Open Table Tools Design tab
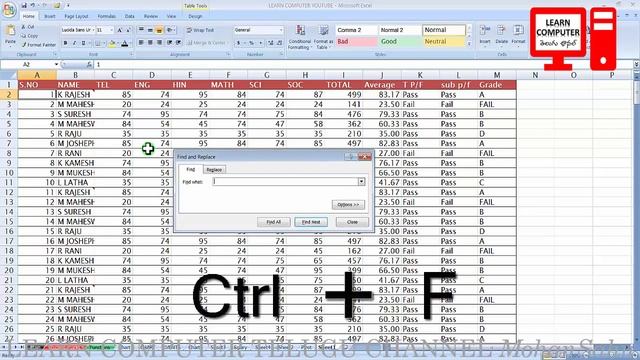The image size is (640, 360). tap(195, 16)
